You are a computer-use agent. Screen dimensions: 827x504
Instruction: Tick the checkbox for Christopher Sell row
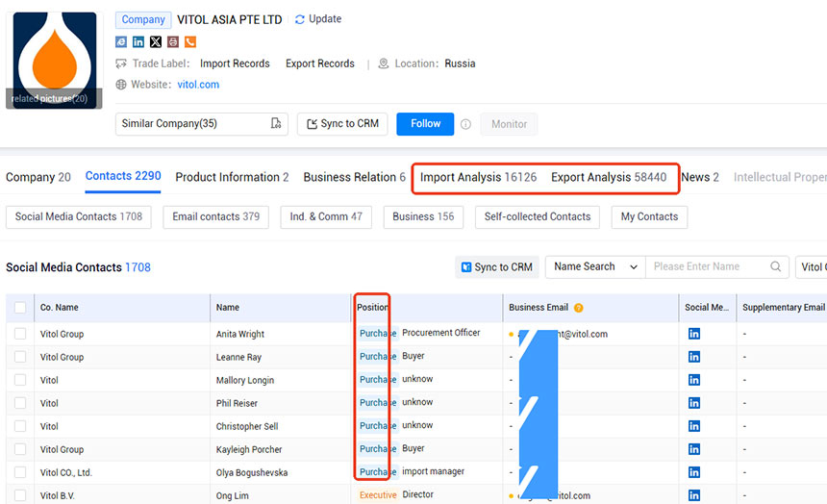point(20,426)
